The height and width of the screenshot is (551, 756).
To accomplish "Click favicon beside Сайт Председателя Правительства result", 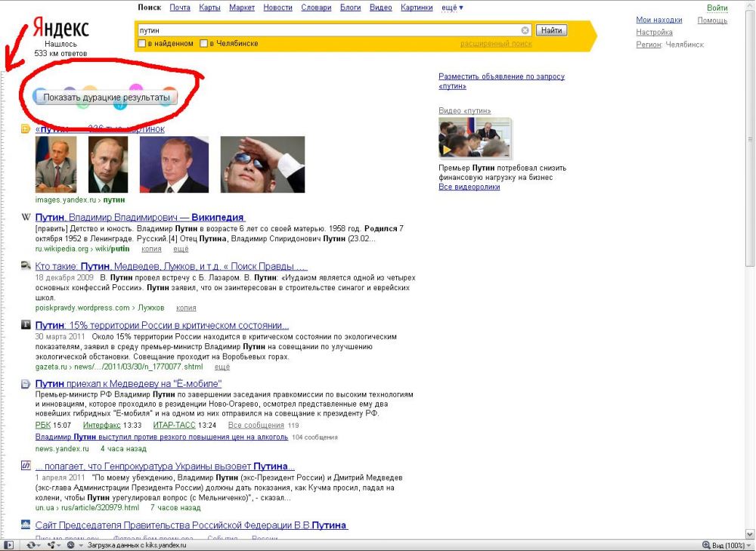I will click(x=26, y=525).
